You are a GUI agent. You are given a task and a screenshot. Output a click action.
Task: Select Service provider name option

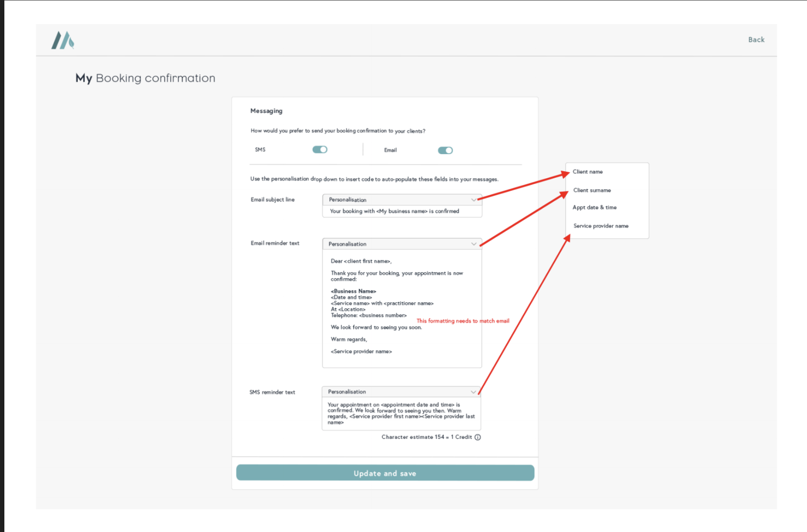[x=601, y=226]
